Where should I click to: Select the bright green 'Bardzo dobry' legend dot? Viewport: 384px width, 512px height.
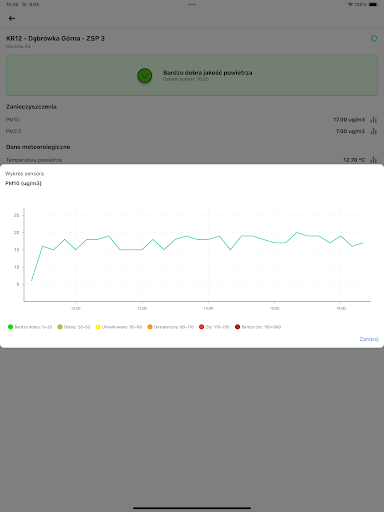coord(10,327)
